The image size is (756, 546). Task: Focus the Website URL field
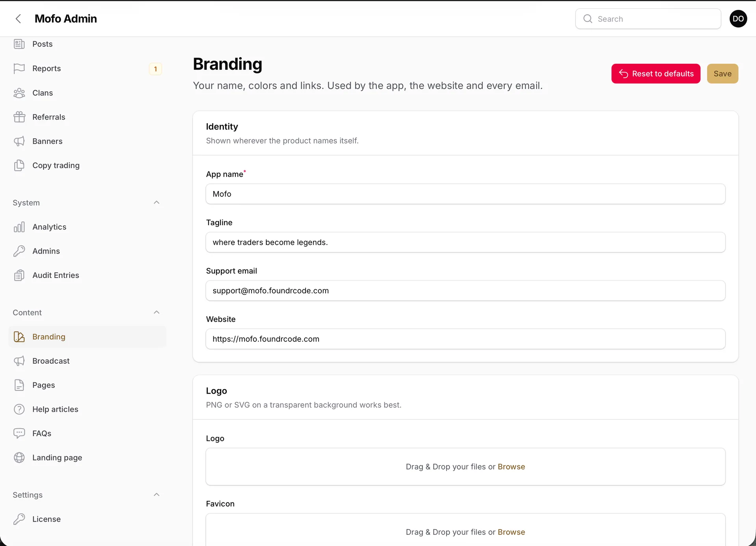coord(465,339)
